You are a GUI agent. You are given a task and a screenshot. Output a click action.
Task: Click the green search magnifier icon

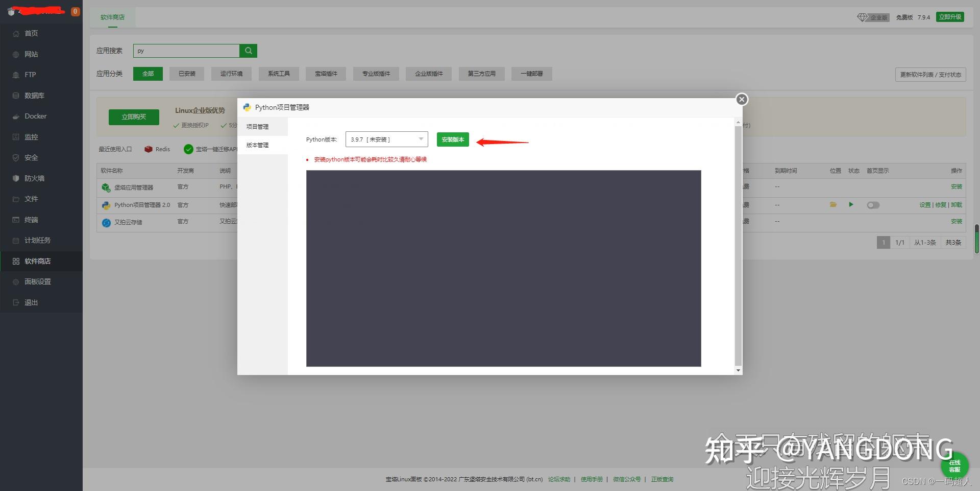[x=248, y=51]
